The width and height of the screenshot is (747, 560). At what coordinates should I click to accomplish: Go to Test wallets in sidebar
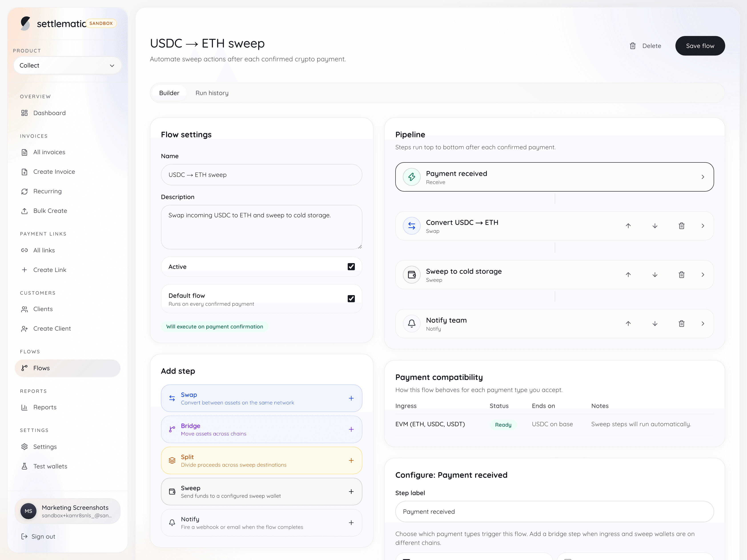click(67, 466)
